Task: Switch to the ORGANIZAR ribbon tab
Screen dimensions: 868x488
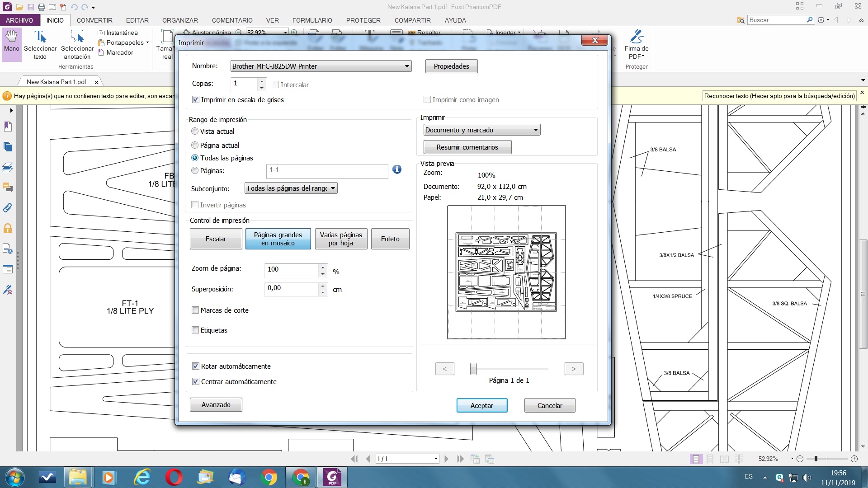Action: 180,20
